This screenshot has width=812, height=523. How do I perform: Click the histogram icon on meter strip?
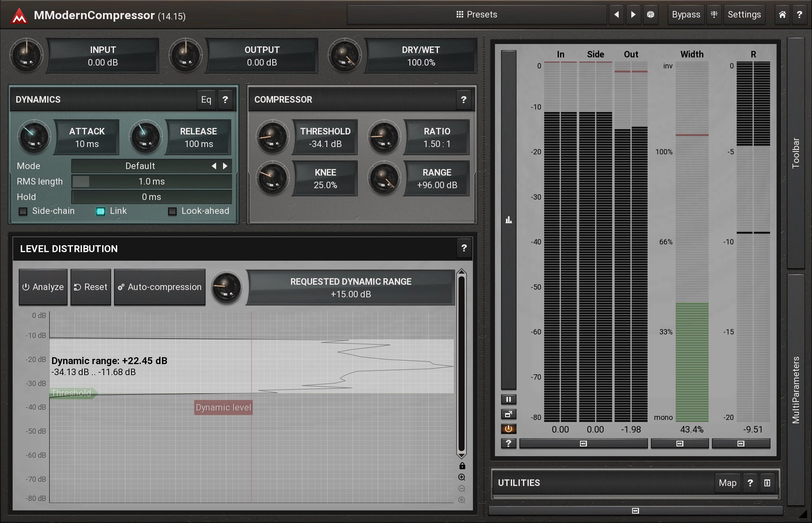(x=508, y=220)
